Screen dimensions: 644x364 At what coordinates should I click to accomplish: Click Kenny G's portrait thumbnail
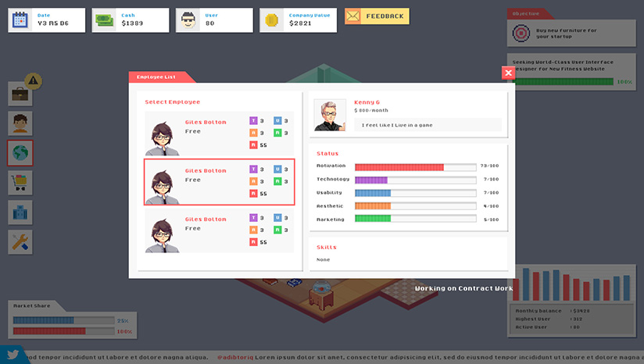(329, 115)
